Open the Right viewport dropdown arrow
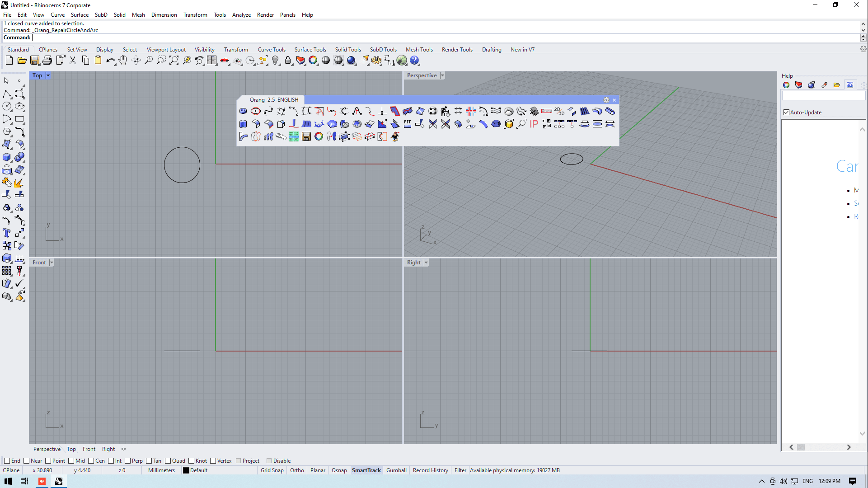Screen dimensions: 868x488 426,263
